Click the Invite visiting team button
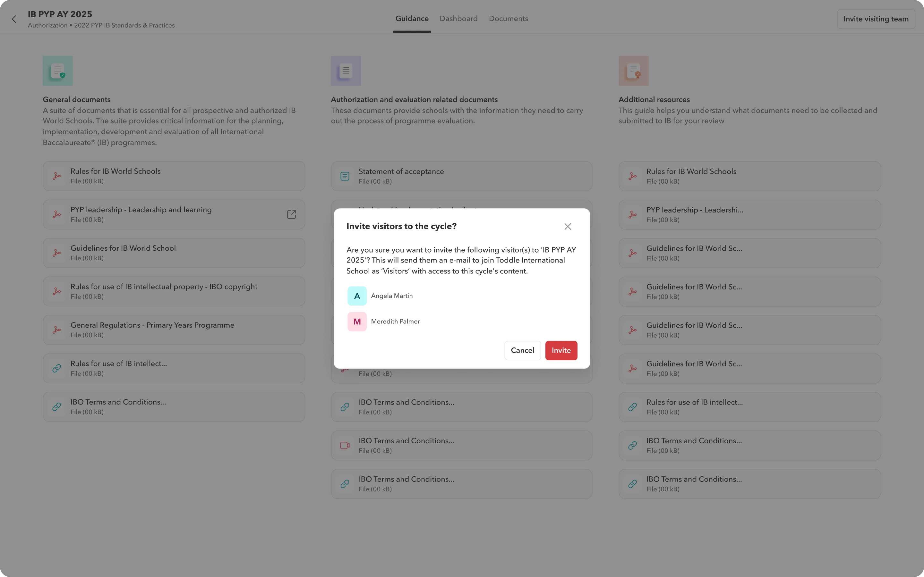This screenshot has height=577, width=924. (x=876, y=19)
